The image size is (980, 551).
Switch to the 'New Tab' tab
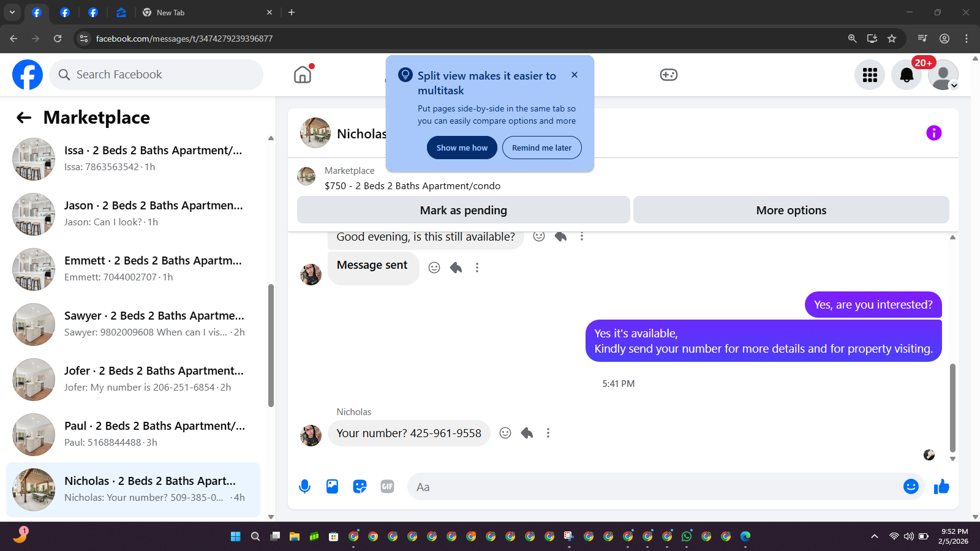[x=207, y=12]
